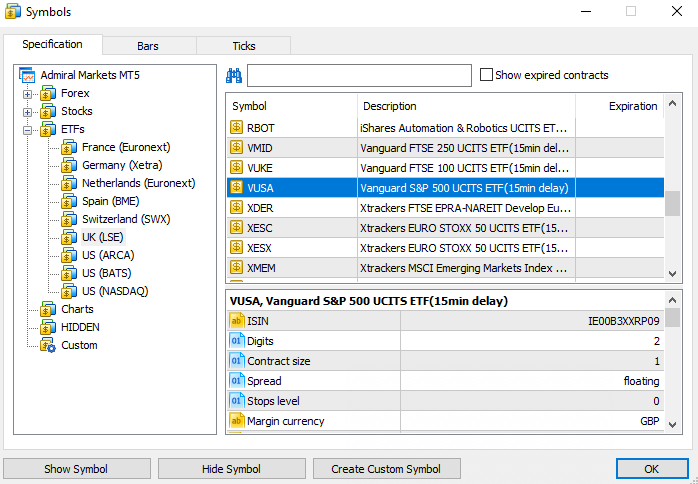Screen dimensions: 698x484
Task: Select Vanguard FTSE 100 UCITS ETF description
Action: point(465,168)
